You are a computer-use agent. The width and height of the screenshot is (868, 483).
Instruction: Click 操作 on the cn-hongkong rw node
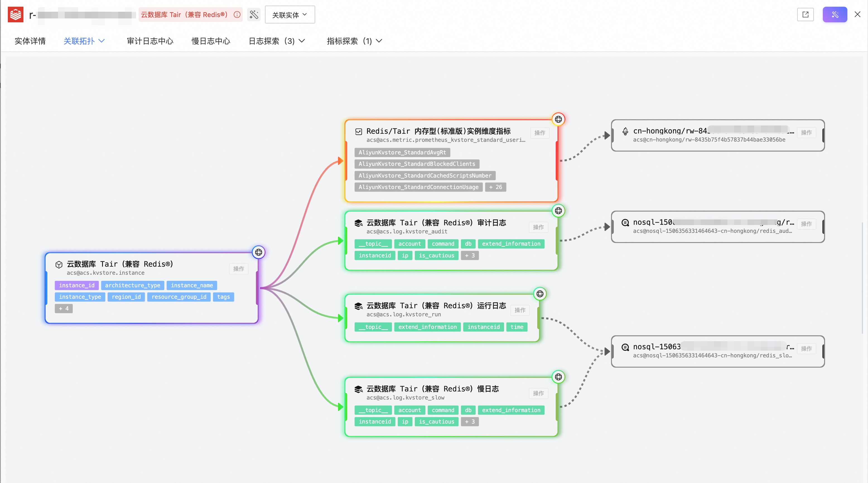(806, 133)
